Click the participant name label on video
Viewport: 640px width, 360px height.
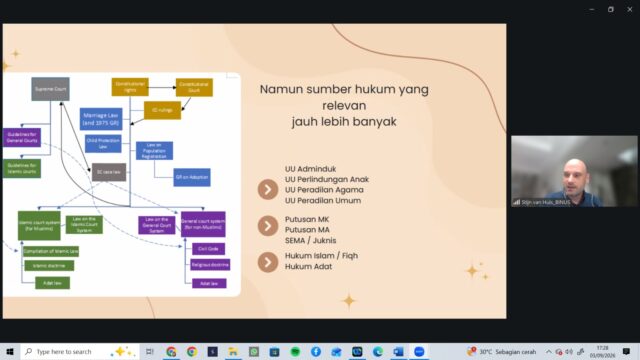[546, 202]
